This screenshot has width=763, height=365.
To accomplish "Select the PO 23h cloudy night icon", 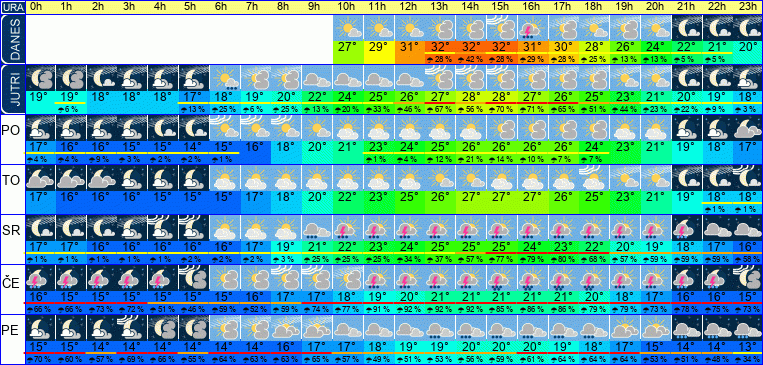I will (x=747, y=128).
